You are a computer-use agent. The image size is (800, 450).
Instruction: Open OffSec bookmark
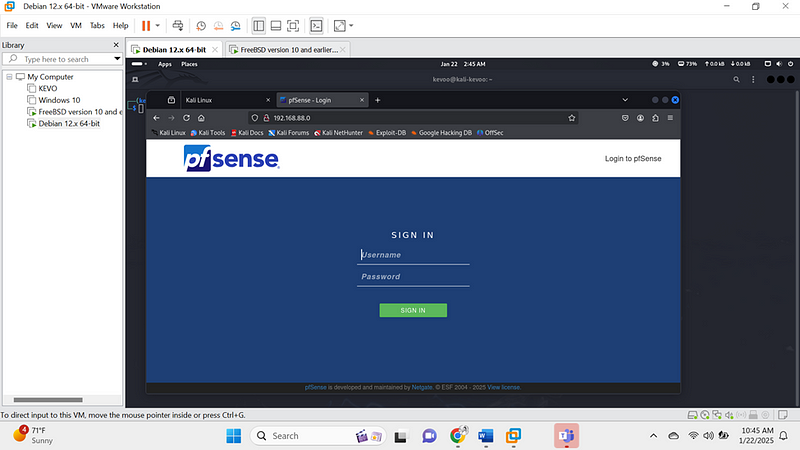(490, 133)
